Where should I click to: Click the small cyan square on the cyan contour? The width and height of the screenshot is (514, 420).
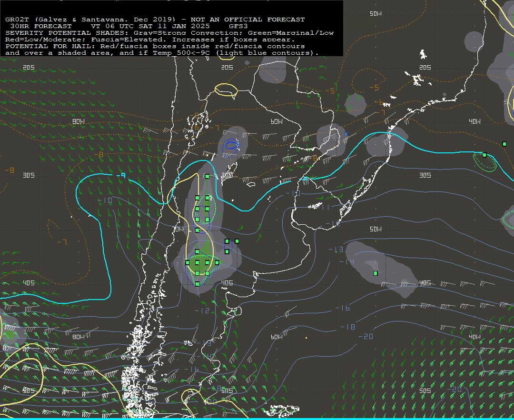point(305,179)
